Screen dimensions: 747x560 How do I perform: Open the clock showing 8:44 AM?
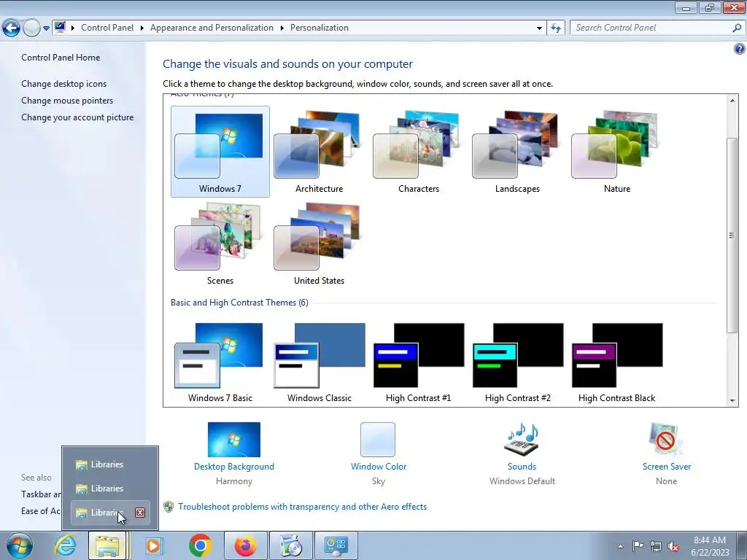coord(710,546)
